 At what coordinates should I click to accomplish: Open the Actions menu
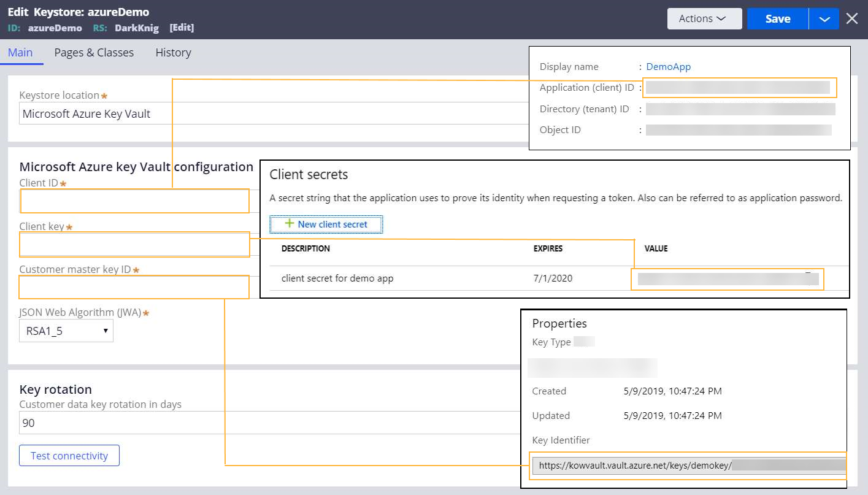click(704, 18)
